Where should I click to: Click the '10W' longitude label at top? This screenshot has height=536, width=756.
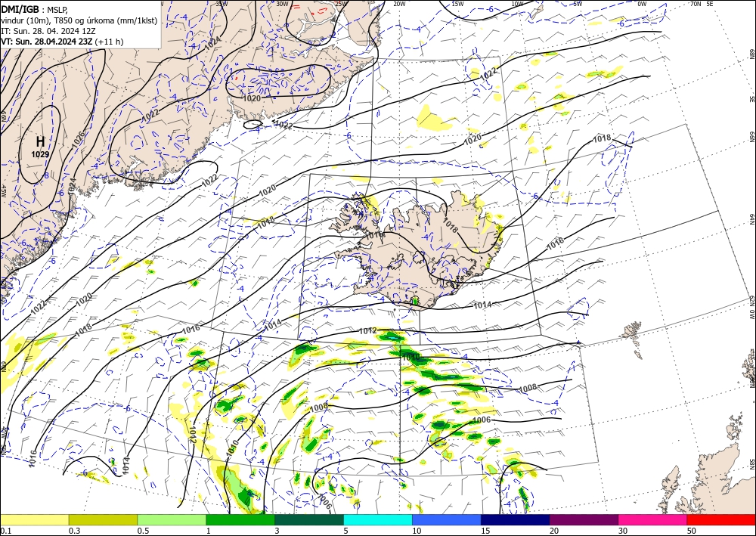pos(517,4)
